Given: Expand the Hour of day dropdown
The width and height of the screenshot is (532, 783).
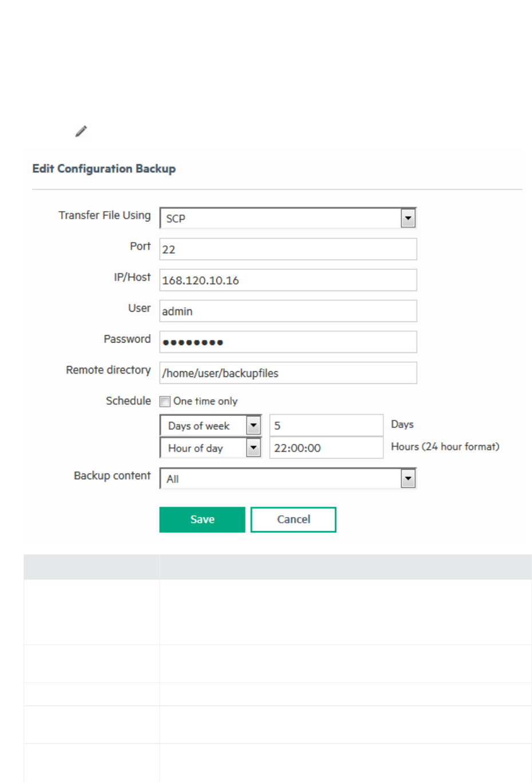Looking at the screenshot, I should [x=253, y=448].
